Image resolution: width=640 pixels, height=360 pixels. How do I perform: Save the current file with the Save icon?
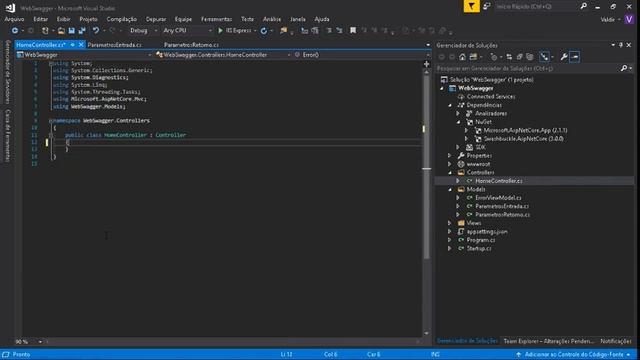coord(71,31)
